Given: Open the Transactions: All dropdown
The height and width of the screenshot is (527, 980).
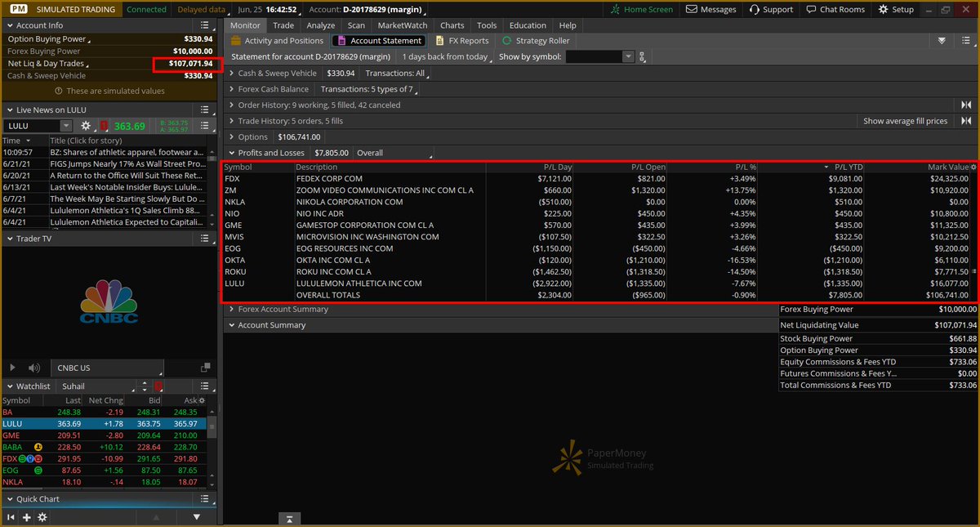Looking at the screenshot, I should pos(397,73).
